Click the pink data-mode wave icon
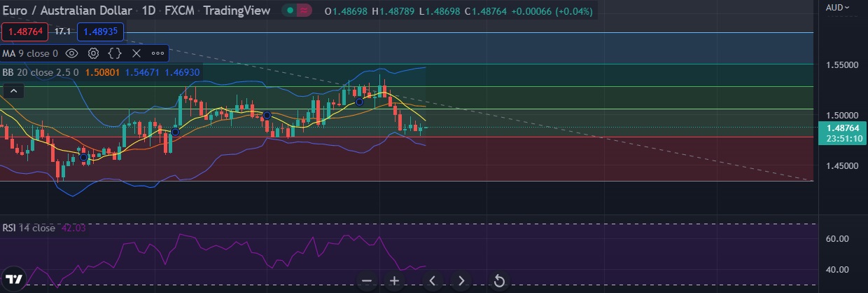Image resolution: width=868 pixels, height=293 pixels. (303, 11)
